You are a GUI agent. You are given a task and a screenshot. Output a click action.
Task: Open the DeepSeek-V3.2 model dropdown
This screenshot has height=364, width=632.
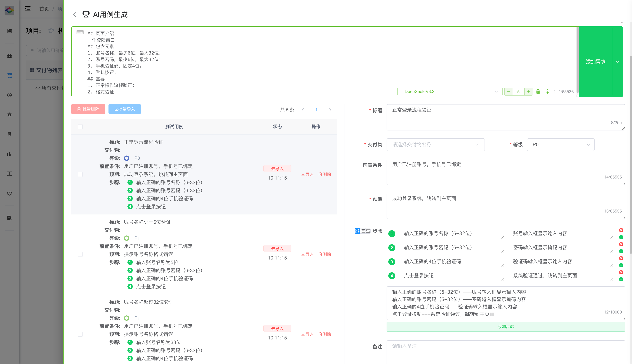coord(450,92)
